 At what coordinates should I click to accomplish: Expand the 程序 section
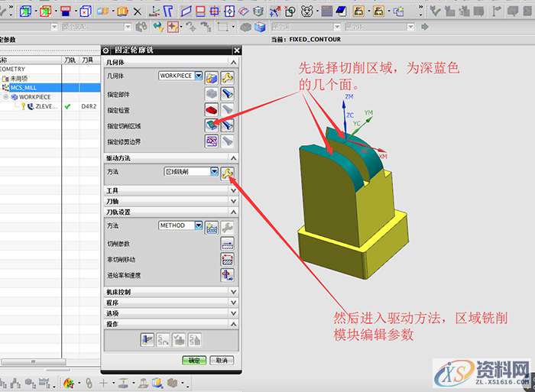233,303
